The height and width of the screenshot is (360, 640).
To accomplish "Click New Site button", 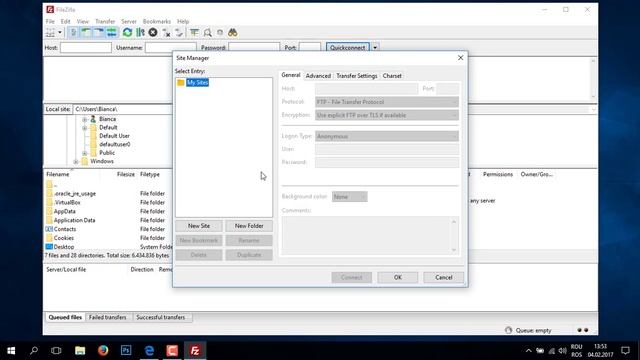I will click(199, 226).
